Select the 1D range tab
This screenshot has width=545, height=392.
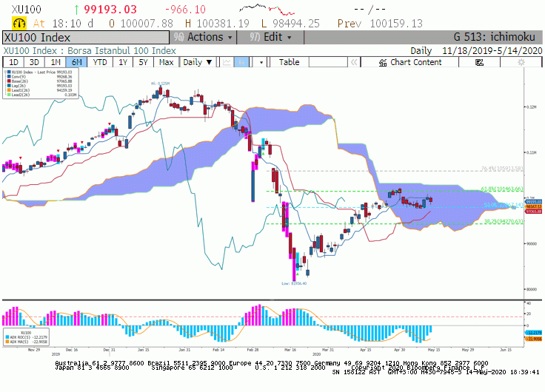coord(13,62)
